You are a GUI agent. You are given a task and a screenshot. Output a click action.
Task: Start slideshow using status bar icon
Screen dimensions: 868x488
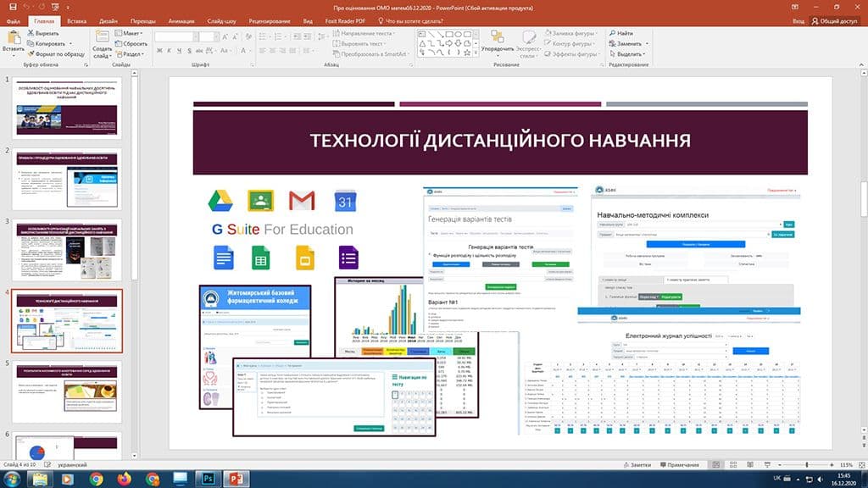(x=767, y=465)
